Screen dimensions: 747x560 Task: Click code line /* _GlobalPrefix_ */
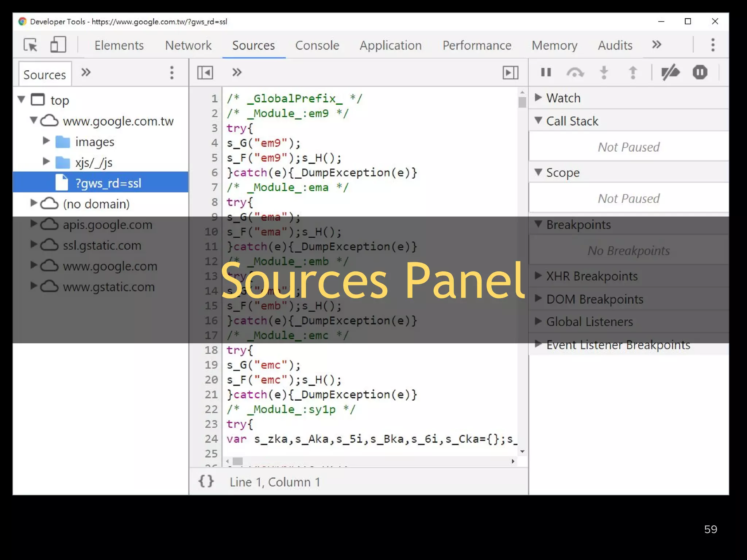tap(294, 98)
